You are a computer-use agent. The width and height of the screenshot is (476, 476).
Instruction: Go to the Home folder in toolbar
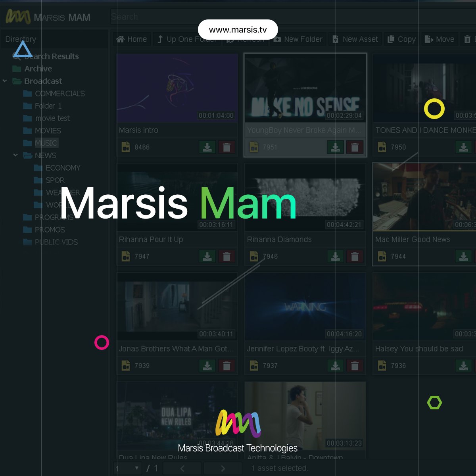pyautogui.click(x=132, y=39)
